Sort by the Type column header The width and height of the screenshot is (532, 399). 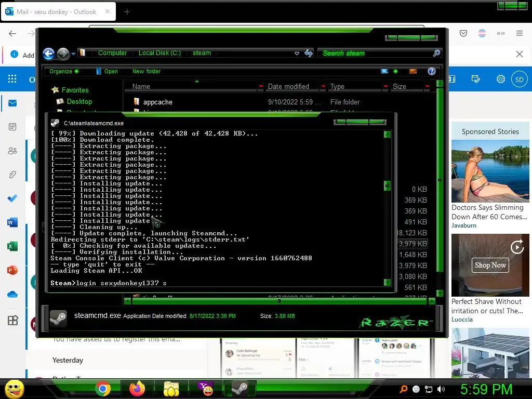pyautogui.click(x=354, y=87)
